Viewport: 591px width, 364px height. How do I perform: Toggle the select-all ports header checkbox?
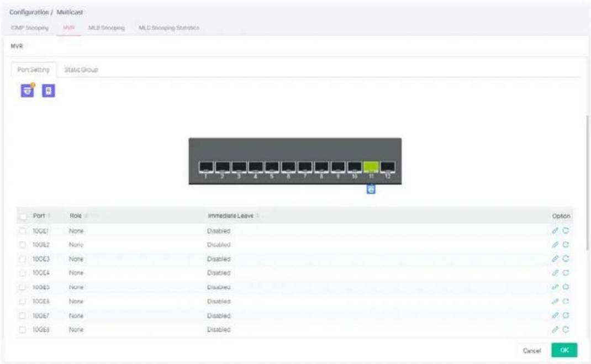(23, 217)
